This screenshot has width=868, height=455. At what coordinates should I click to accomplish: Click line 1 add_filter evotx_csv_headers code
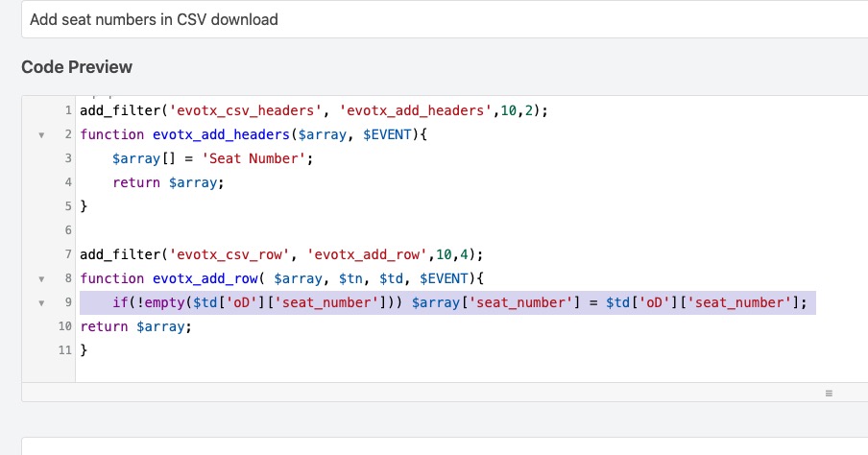(314, 110)
